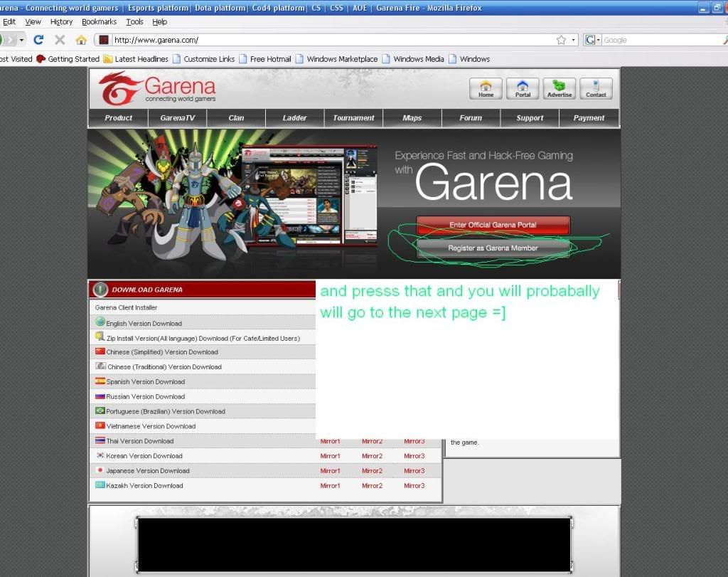
Task: Click the Garena client screenshot in banner
Action: [x=309, y=196]
